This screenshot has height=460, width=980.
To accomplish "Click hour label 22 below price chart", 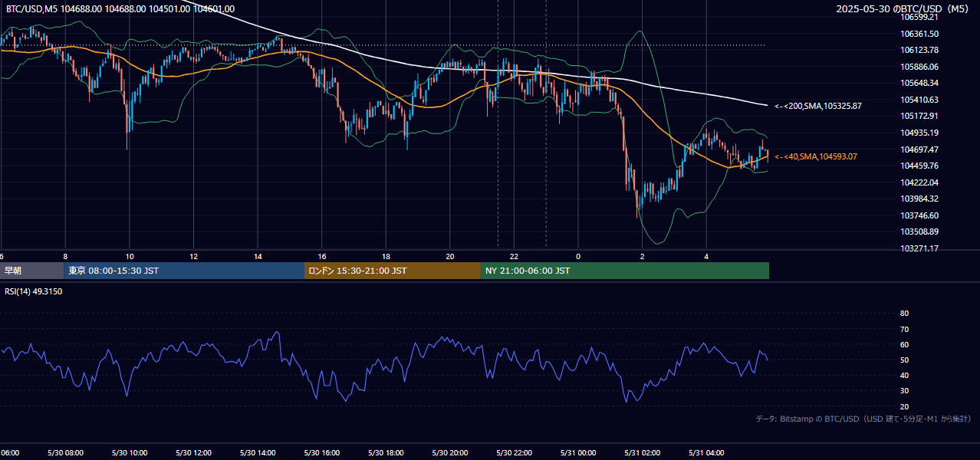I will click(x=515, y=257).
